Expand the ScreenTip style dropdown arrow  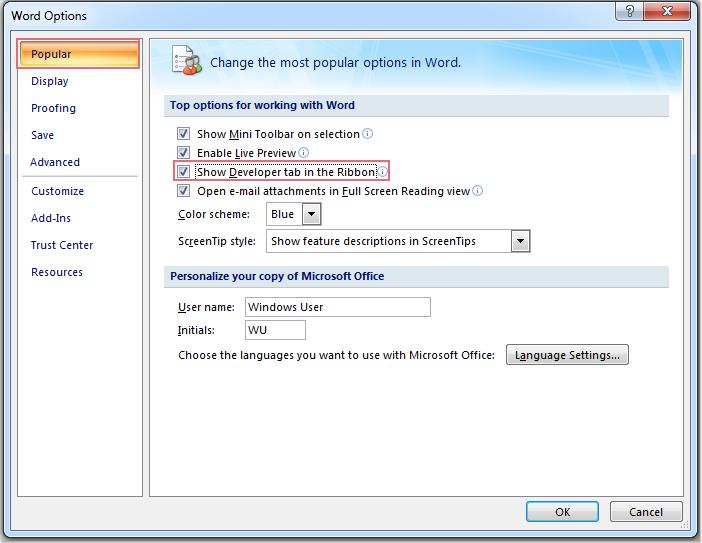click(520, 241)
